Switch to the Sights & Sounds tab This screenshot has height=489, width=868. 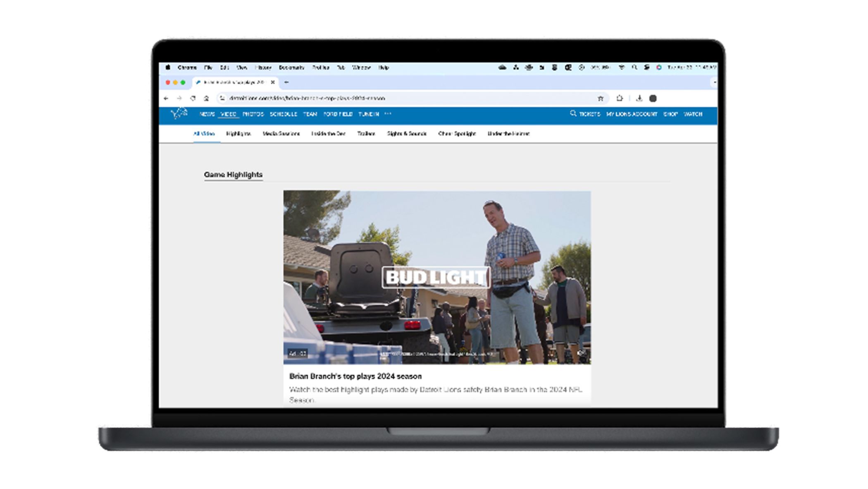click(x=407, y=134)
